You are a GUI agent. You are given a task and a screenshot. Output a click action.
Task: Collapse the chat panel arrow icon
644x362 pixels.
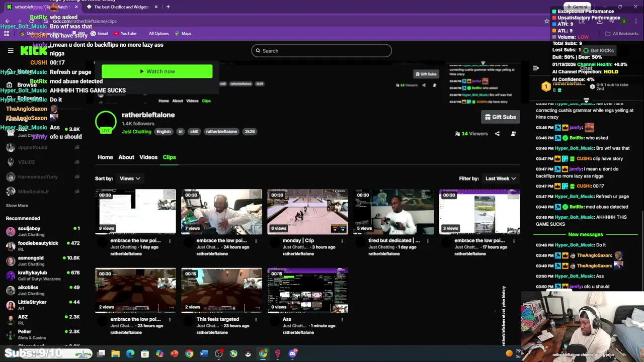[536, 68]
